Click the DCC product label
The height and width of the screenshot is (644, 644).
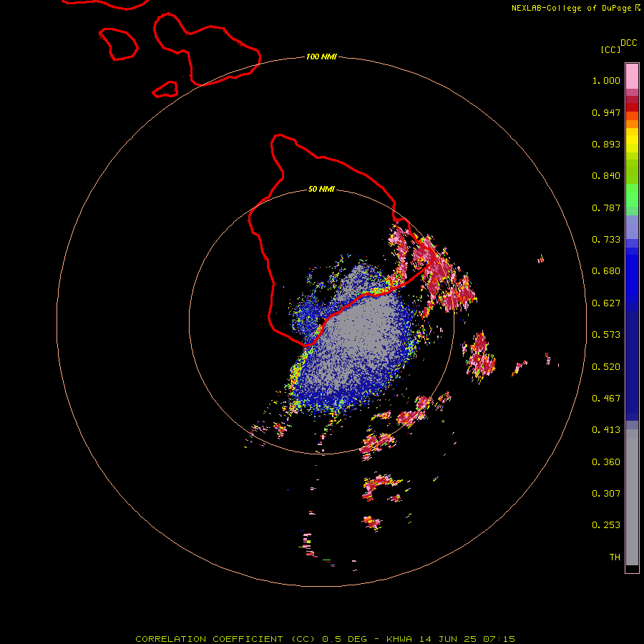tap(629, 43)
